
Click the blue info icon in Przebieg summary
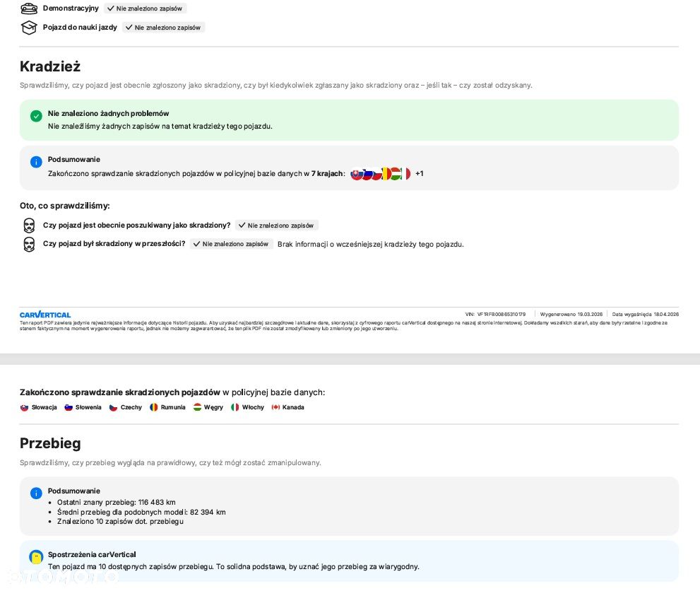click(x=36, y=493)
